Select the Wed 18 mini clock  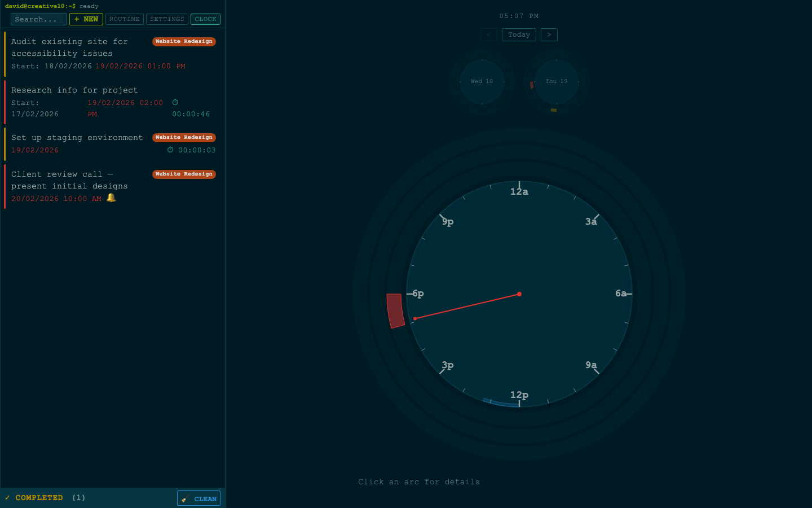tap(482, 81)
